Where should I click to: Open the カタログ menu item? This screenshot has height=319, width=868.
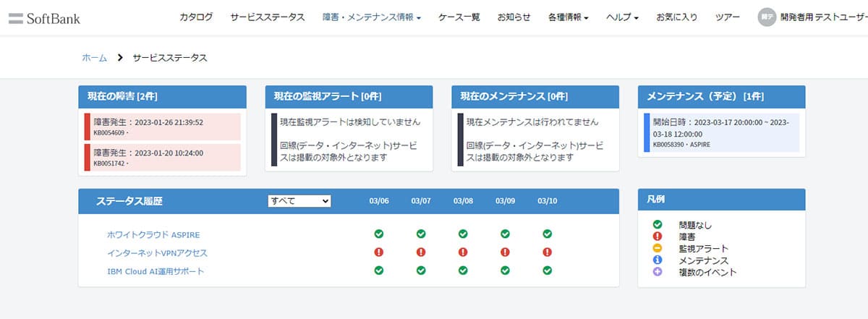pos(196,17)
